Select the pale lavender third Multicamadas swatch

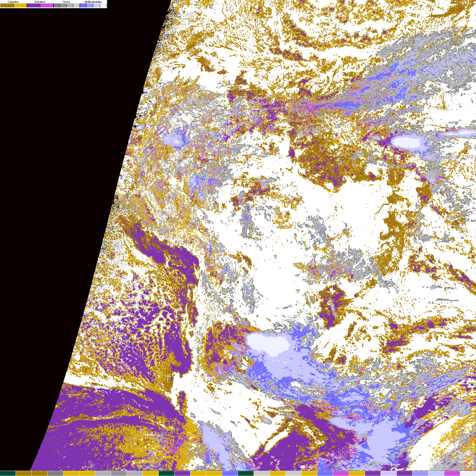(96, 5)
